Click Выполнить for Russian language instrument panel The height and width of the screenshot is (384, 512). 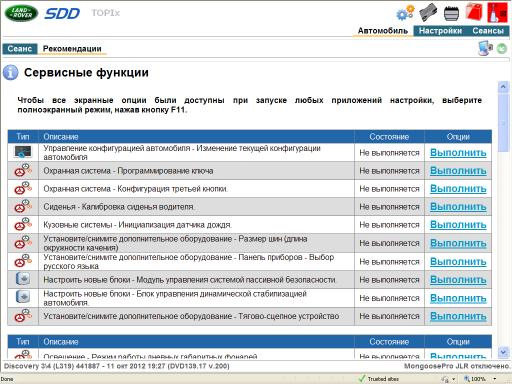coord(458,262)
